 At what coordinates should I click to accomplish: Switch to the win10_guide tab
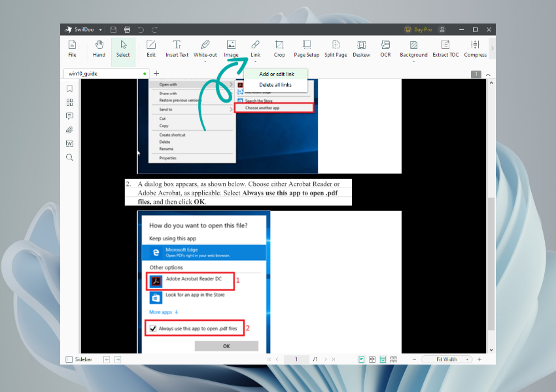[107, 74]
